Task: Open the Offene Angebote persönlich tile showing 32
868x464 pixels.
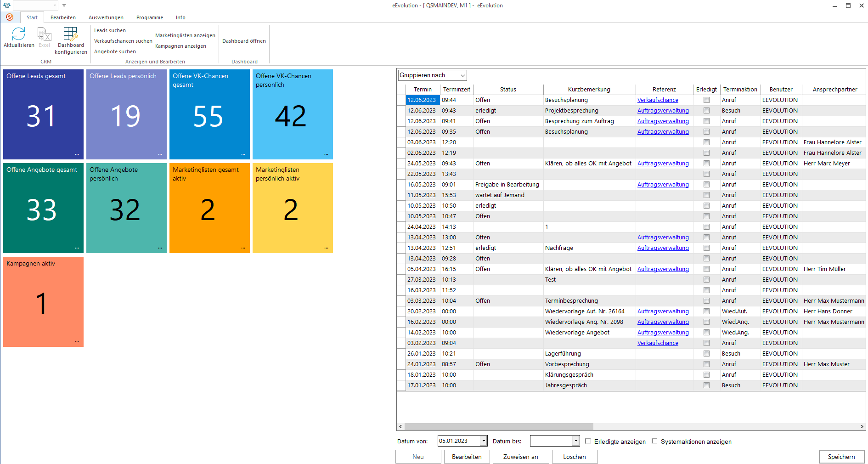Action: tap(126, 208)
